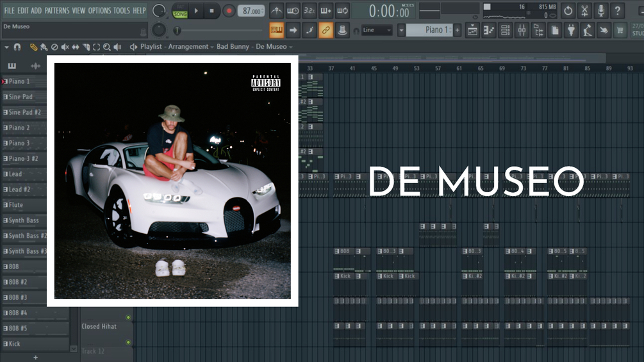This screenshot has height=362, width=644.
Task: Open the undo history icon
Action: [x=568, y=11]
